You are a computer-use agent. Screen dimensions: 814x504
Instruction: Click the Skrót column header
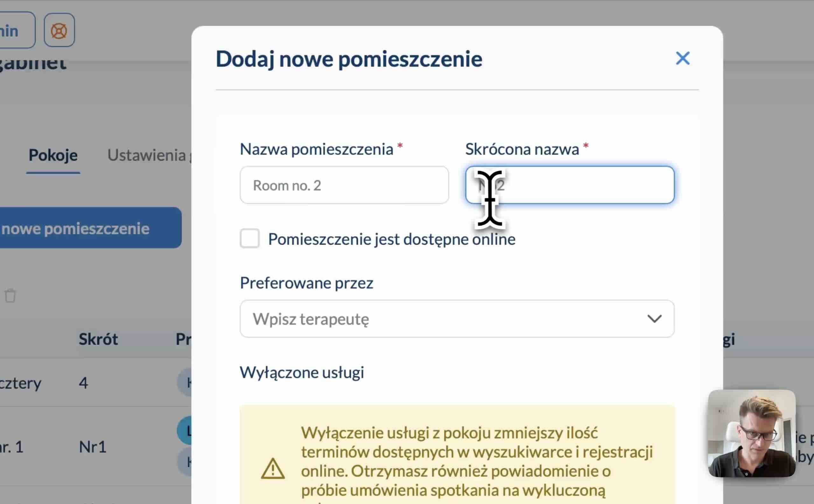coord(99,339)
